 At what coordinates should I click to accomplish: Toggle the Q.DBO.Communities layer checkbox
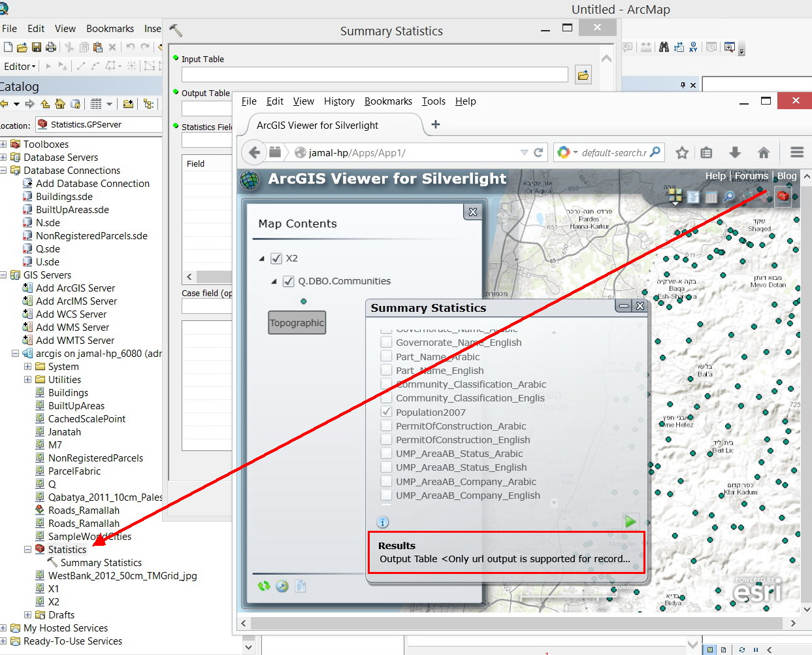pos(288,282)
